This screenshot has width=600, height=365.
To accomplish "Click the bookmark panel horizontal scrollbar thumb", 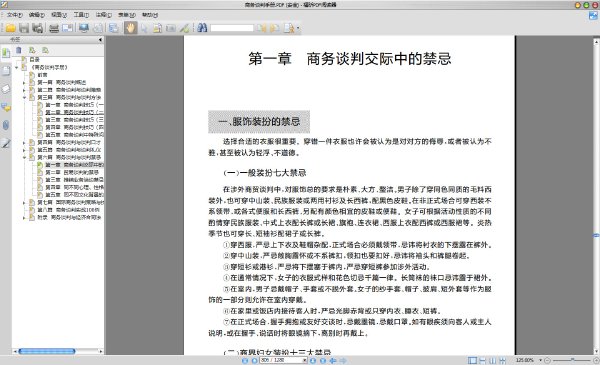I will pyautogui.click(x=47, y=351).
